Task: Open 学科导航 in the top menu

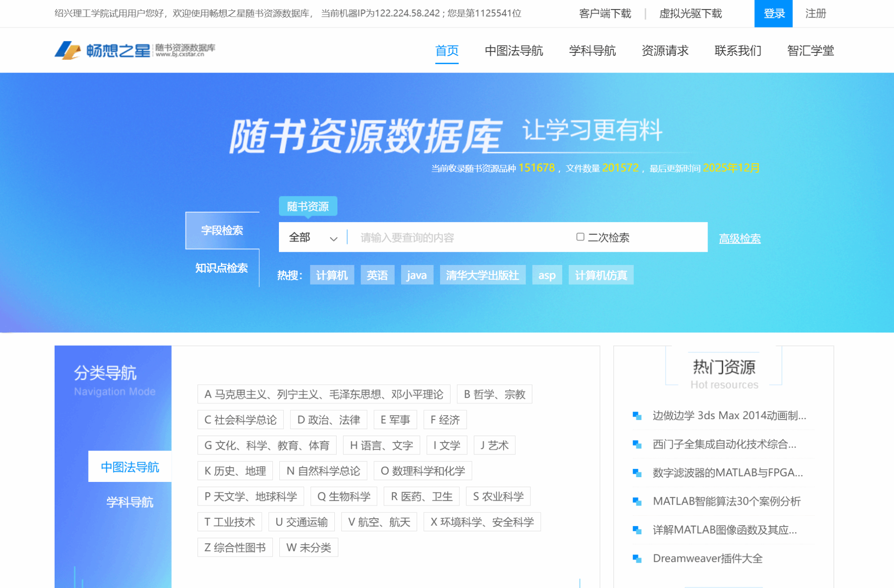Action: click(592, 51)
